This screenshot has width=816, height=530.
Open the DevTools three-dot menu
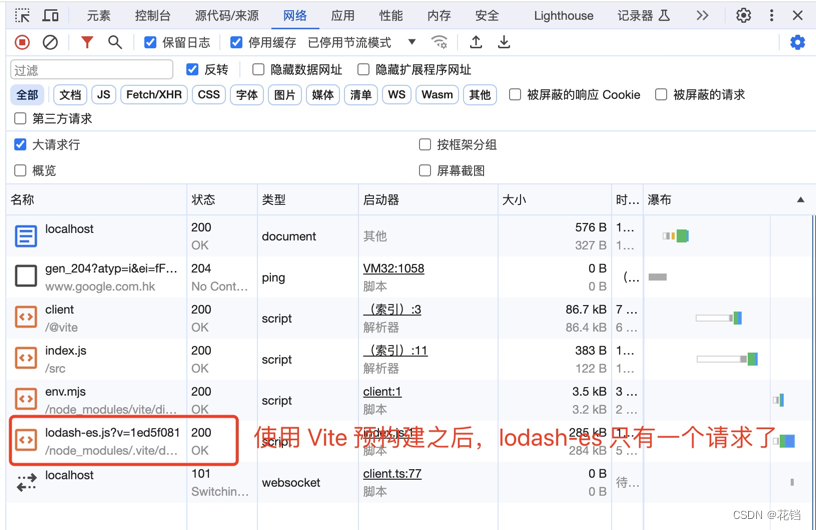click(771, 16)
